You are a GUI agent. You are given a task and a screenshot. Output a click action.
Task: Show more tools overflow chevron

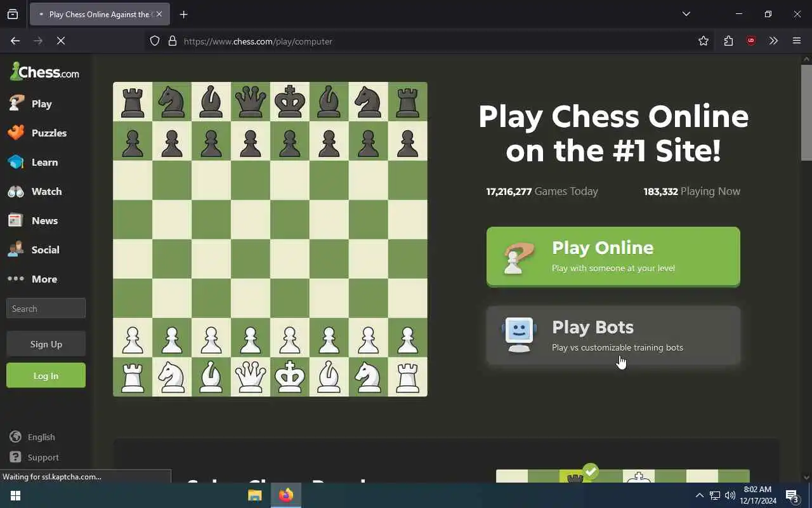coord(773,41)
